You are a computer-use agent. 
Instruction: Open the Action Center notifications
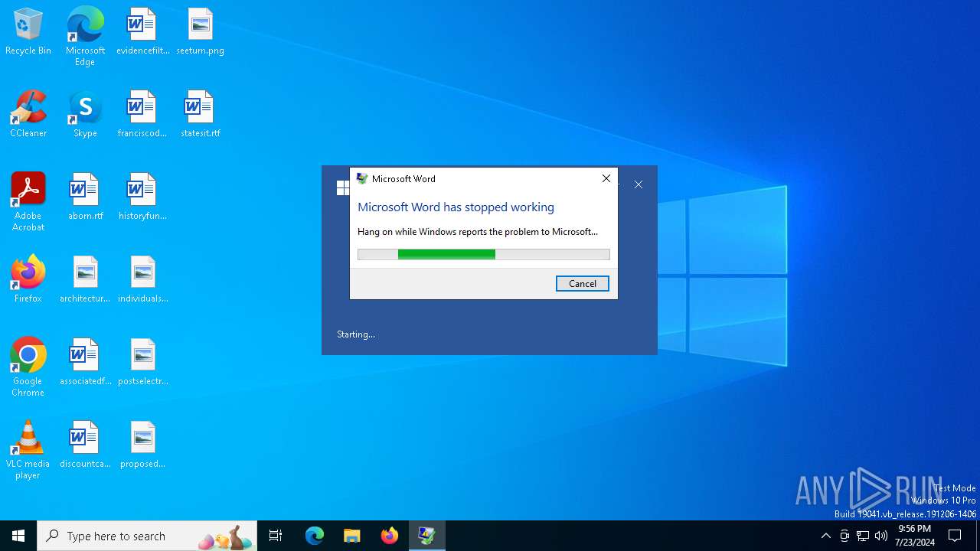pyautogui.click(x=955, y=536)
